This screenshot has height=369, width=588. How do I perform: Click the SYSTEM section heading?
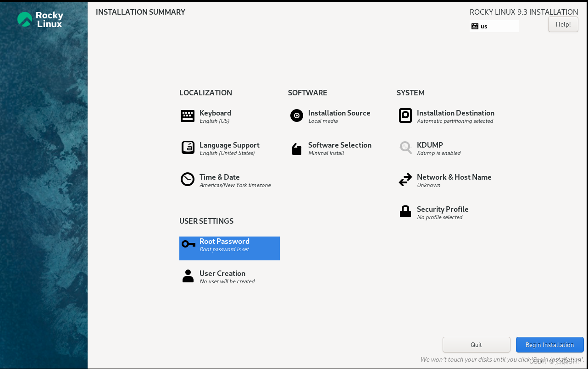pos(410,93)
